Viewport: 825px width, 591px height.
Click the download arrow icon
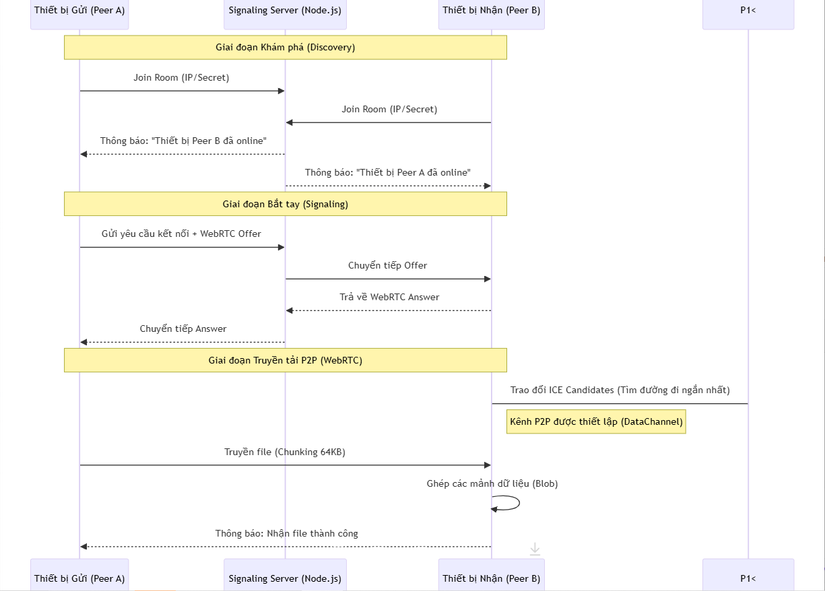[535, 549]
